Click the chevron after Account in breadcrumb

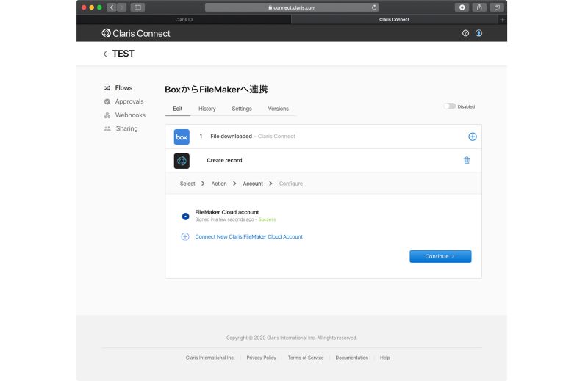270,184
